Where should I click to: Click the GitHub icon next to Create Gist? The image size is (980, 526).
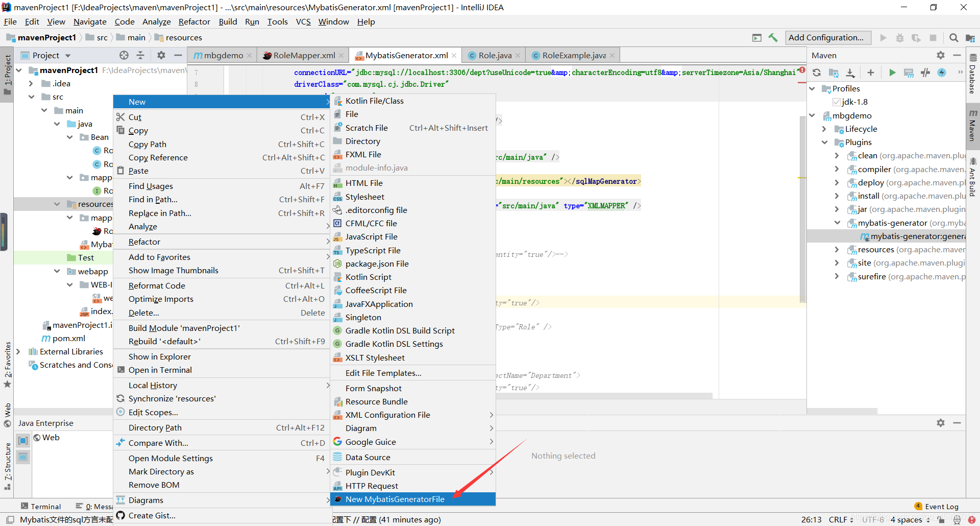[120, 515]
